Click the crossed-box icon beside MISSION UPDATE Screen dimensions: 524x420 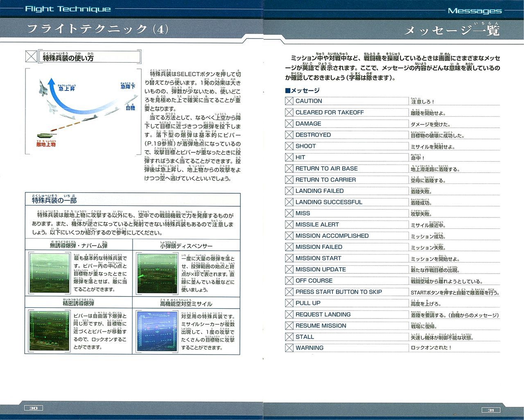289,269
